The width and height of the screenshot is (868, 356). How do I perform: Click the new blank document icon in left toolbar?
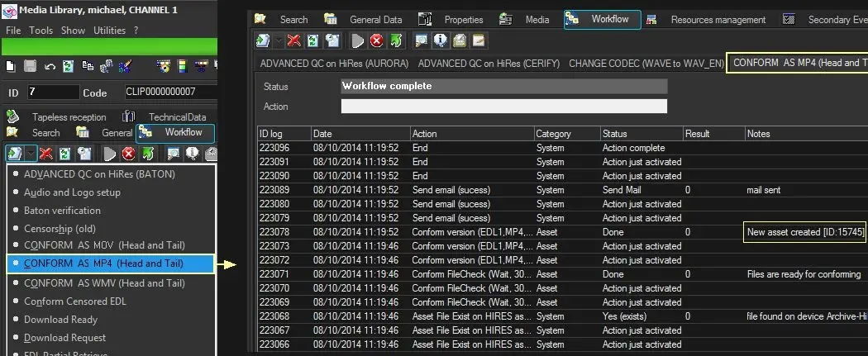point(11,65)
